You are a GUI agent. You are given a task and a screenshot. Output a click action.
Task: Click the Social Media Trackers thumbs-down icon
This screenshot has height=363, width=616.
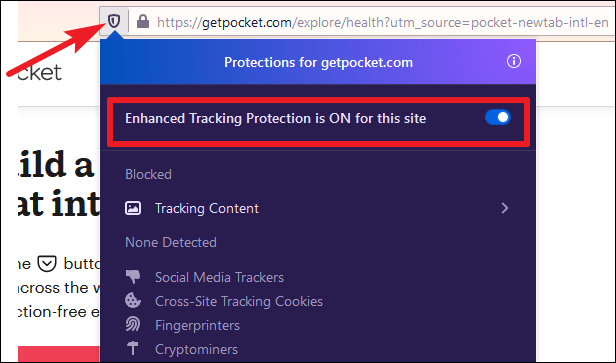point(133,277)
